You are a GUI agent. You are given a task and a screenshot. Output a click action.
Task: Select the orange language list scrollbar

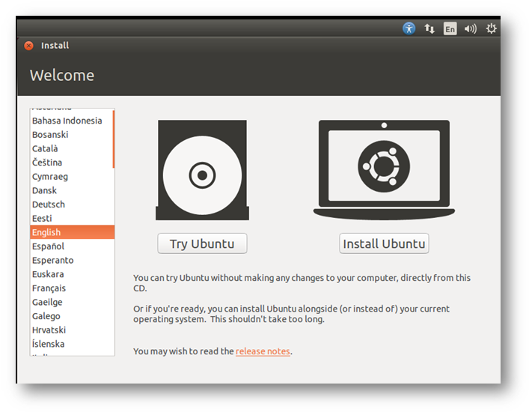click(113, 139)
